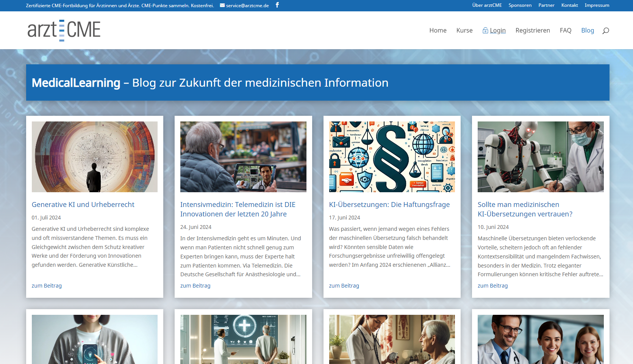The image size is (633, 364).
Task: Open the Home menu item
Action: point(438,30)
